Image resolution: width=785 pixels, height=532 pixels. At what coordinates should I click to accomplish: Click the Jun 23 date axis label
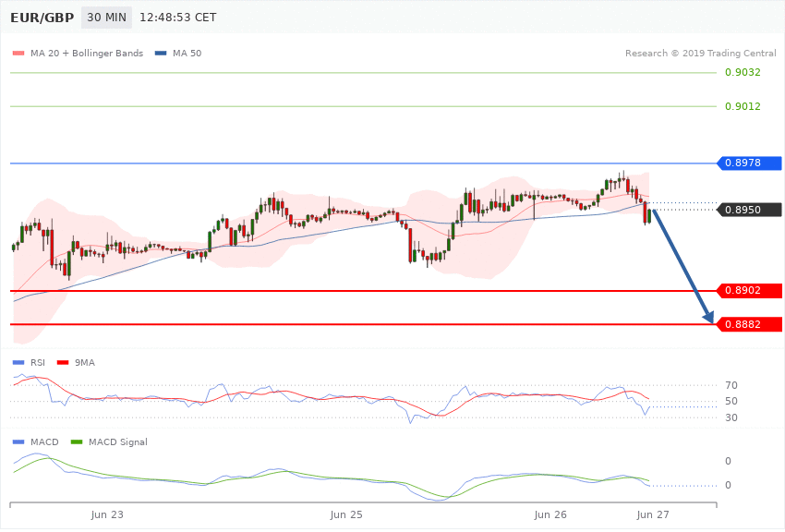point(107,514)
